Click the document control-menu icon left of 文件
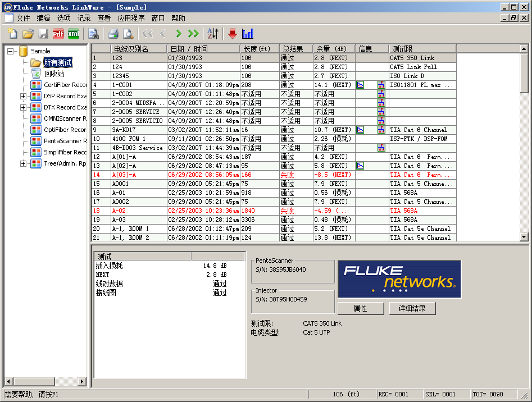 (x=8, y=19)
